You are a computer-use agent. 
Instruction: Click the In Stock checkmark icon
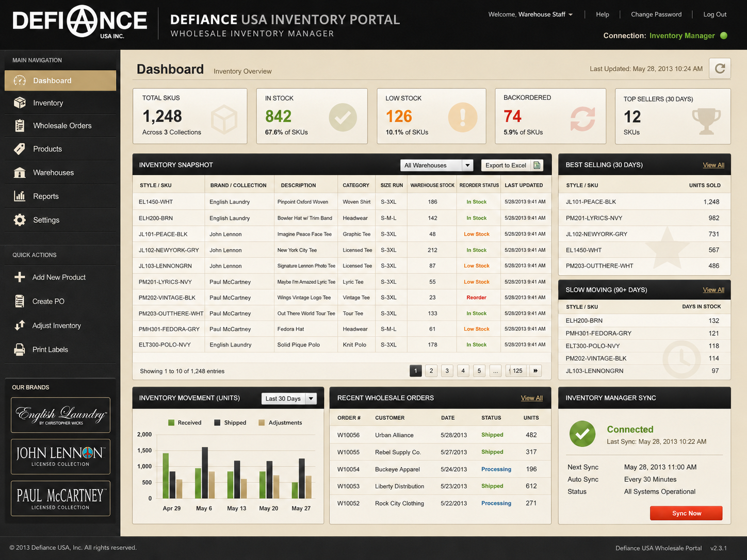(x=343, y=117)
